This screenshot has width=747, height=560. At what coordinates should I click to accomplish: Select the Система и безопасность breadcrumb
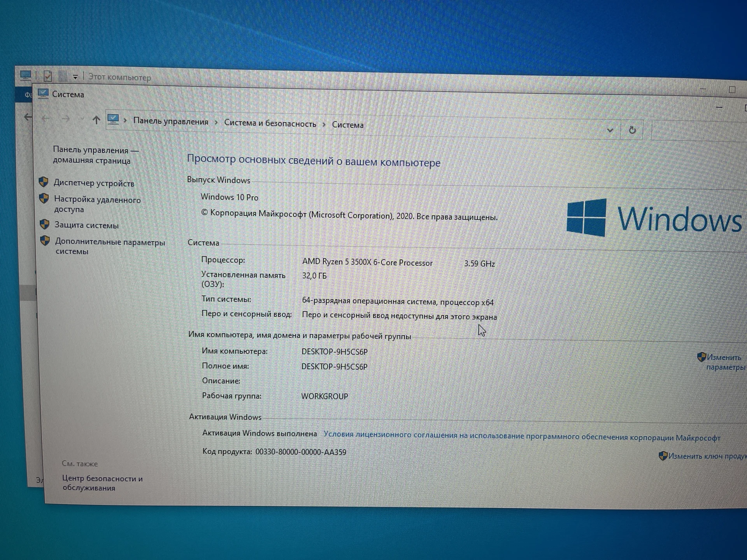(x=270, y=123)
